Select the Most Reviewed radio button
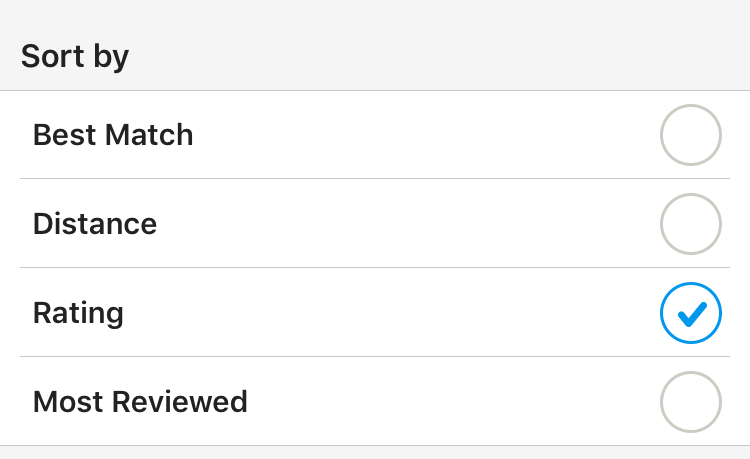The width and height of the screenshot is (750, 459). 690,402
